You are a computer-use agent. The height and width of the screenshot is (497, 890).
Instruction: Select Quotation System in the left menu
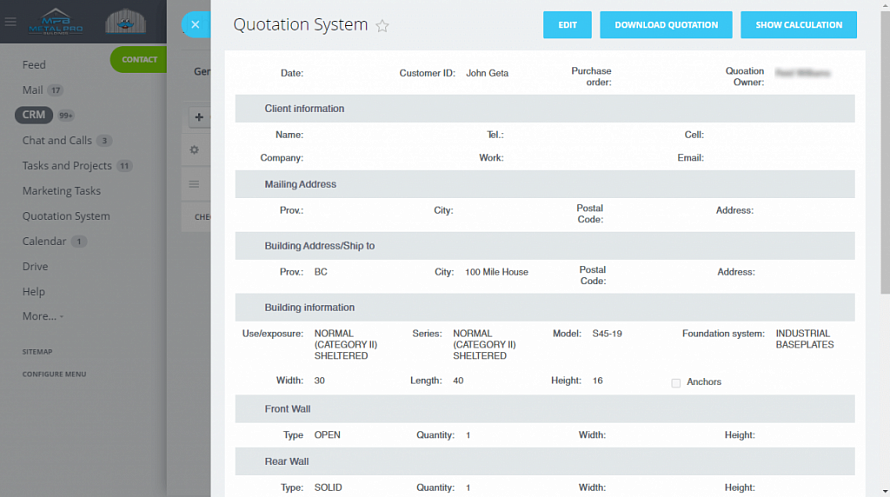point(66,216)
